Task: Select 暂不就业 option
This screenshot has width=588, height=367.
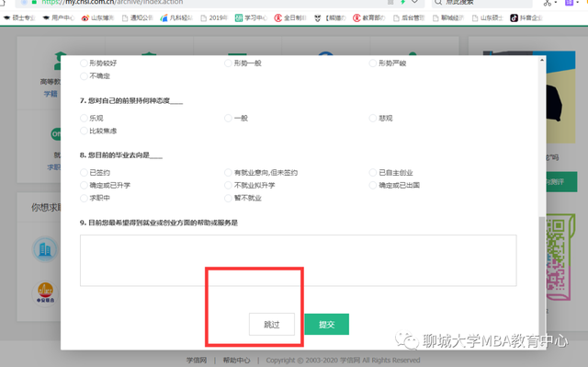Action: click(243, 198)
